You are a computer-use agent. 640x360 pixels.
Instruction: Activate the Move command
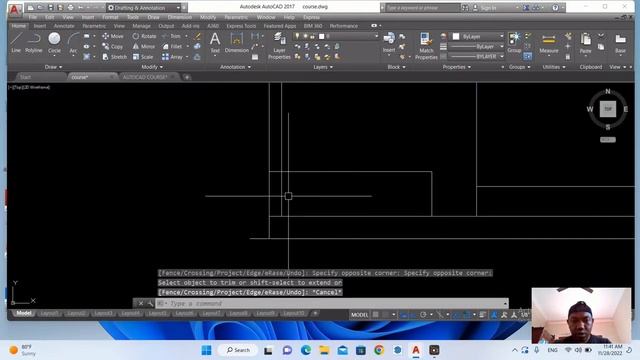(x=113, y=36)
